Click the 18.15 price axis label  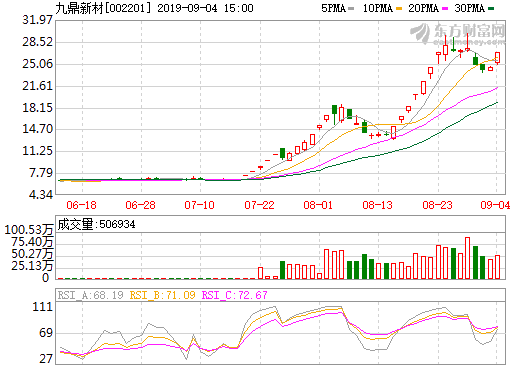tap(37, 108)
